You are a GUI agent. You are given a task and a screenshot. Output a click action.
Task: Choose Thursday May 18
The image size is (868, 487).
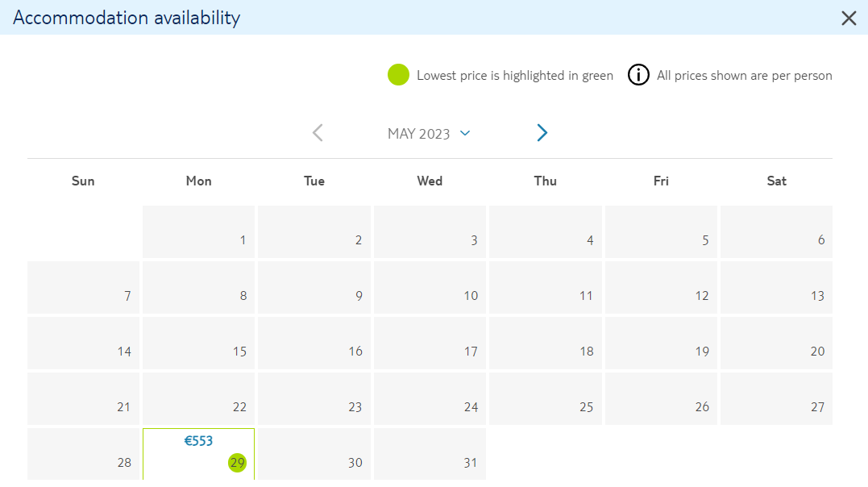click(x=546, y=343)
